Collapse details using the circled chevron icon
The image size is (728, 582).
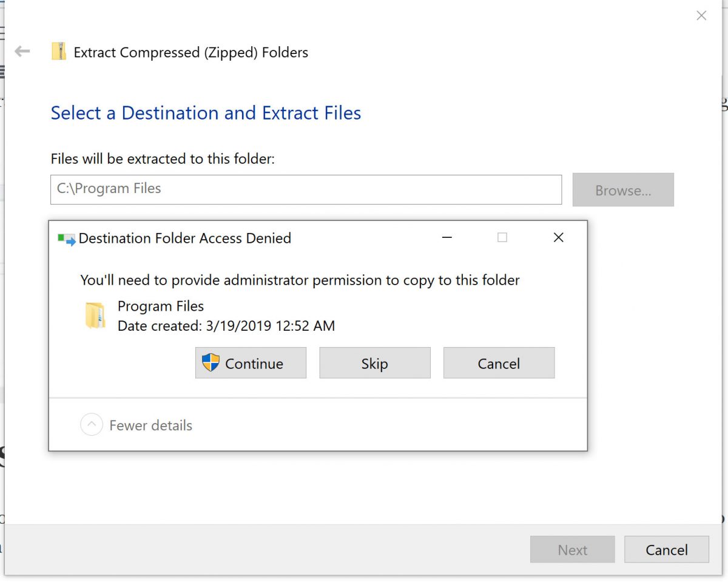pyautogui.click(x=91, y=425)
